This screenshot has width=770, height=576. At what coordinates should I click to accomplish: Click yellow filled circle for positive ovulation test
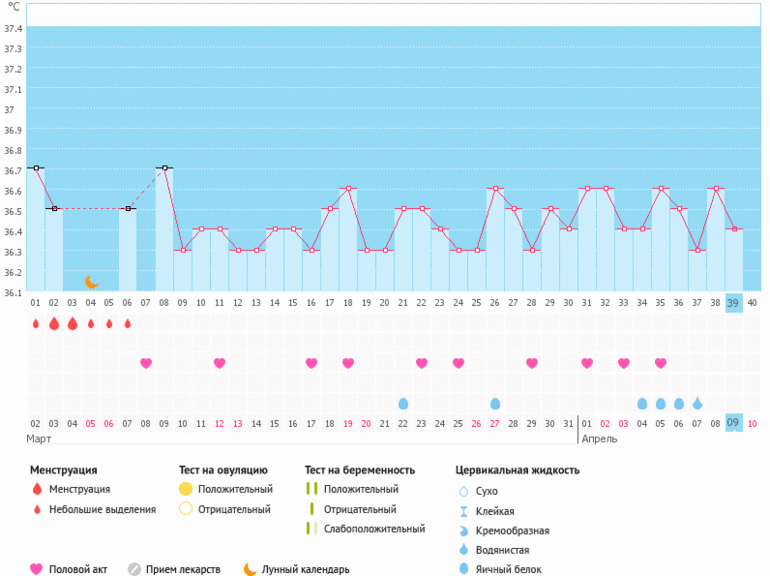click(185, 489)
